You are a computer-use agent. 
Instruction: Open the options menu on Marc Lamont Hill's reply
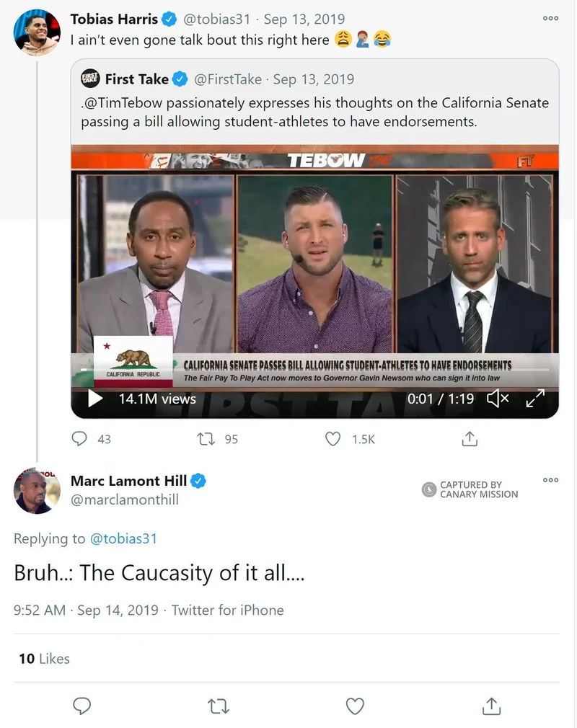coord(550,480)
